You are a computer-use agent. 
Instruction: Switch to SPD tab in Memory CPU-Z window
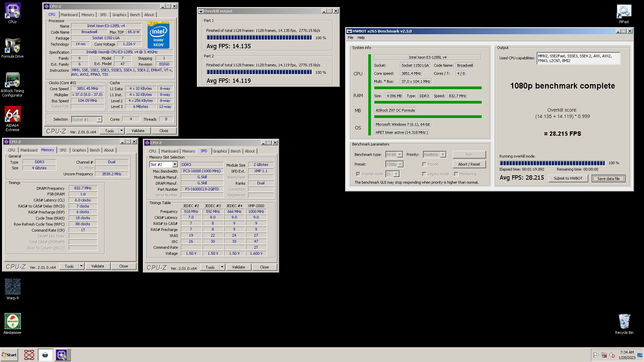tap(63, 150)
